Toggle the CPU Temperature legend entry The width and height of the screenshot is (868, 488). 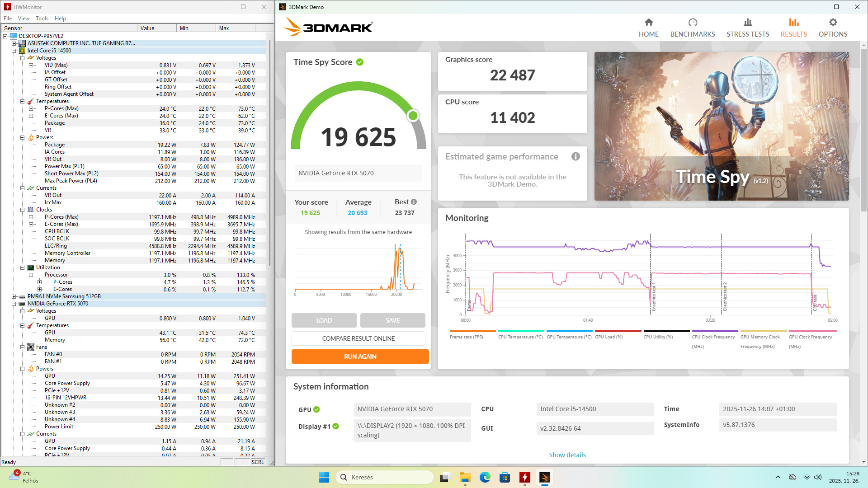point(520,337)
